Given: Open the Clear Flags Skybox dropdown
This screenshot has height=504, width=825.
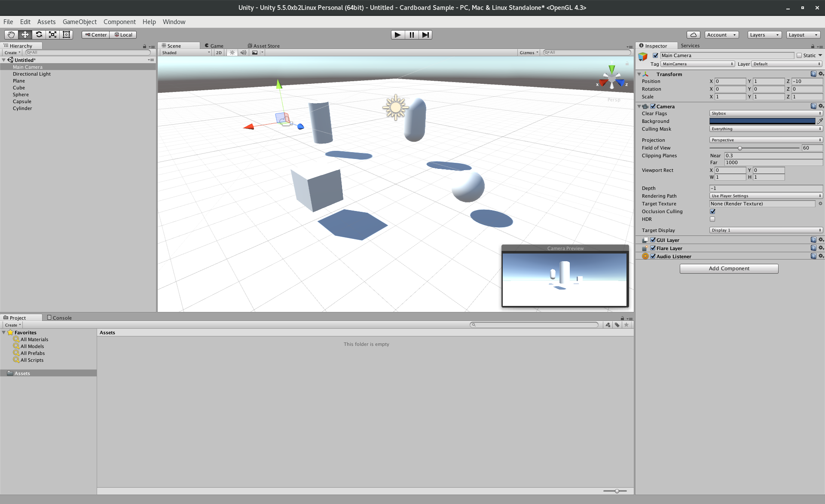Looking at the screenshot, I should click(x=766, y=113).
